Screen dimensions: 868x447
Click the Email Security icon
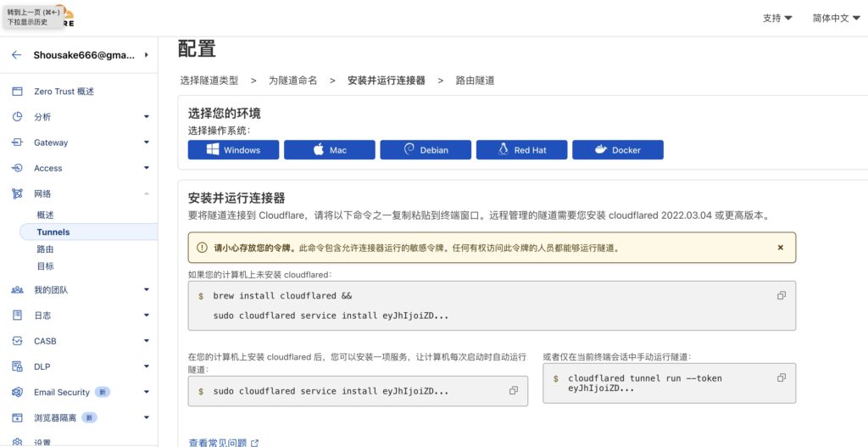click(x=17, y=392)
